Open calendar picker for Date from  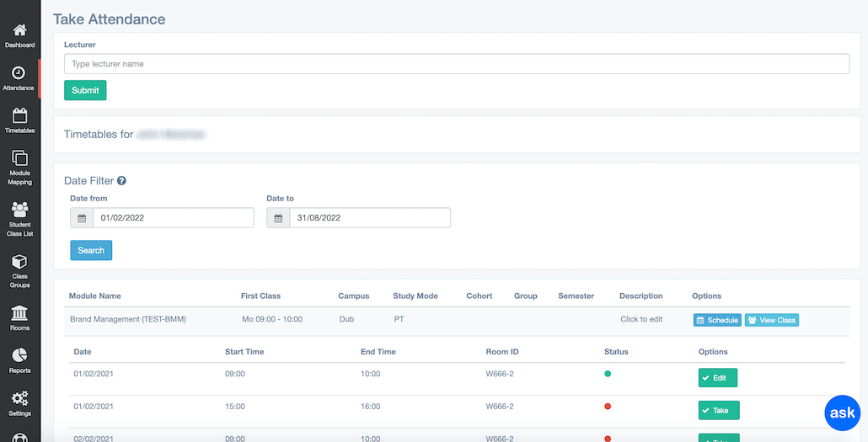[x=82, y=218]
